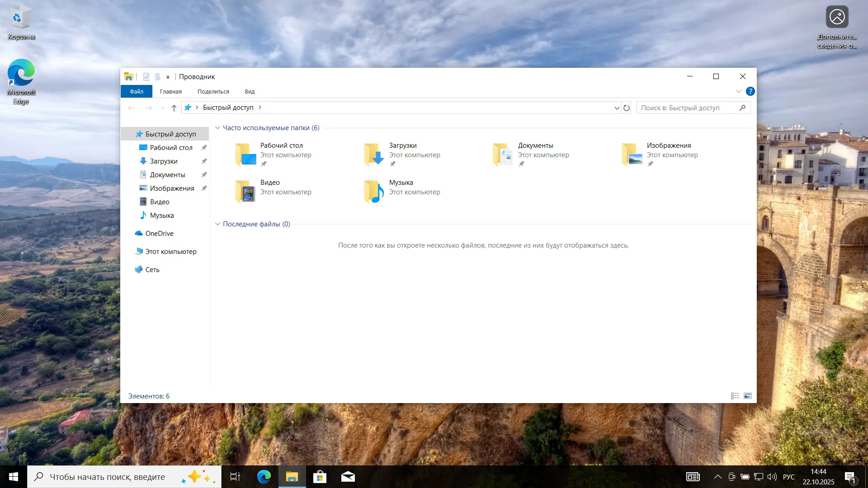Open Microsoft Store from the taskbar
The width and height of the screenshot is (868, 488).
(320, 477)
